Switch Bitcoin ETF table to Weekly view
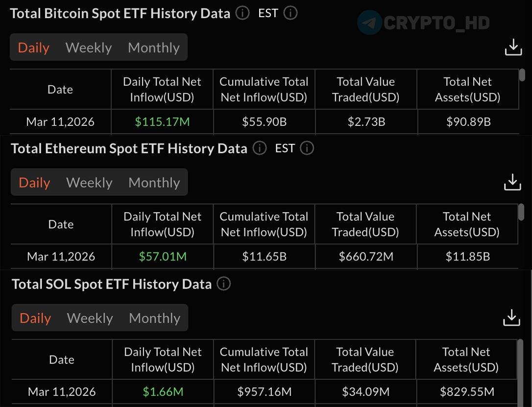Screen dimensions: 532x407 coord(89,48)
